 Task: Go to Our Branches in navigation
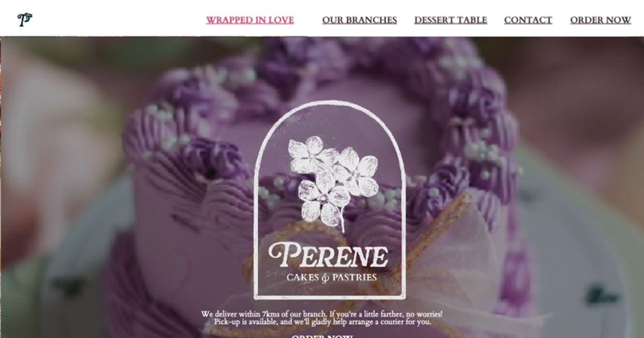point(360,20)
